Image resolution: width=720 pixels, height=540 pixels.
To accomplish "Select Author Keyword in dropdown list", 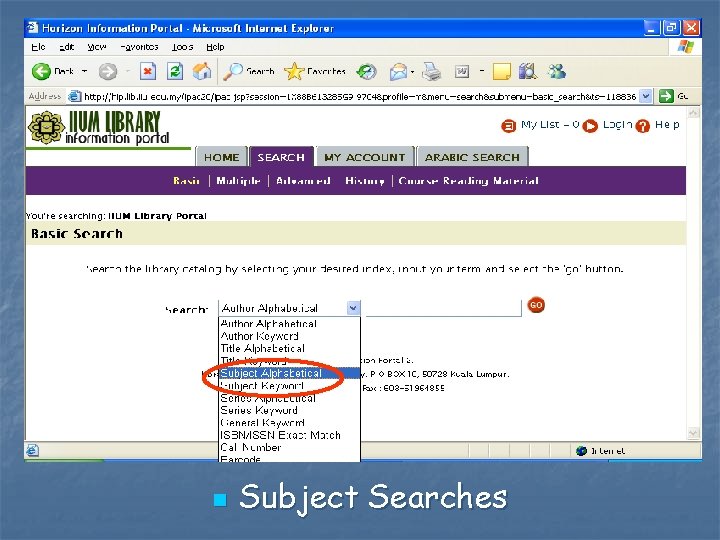I will (x=289, y=336).
